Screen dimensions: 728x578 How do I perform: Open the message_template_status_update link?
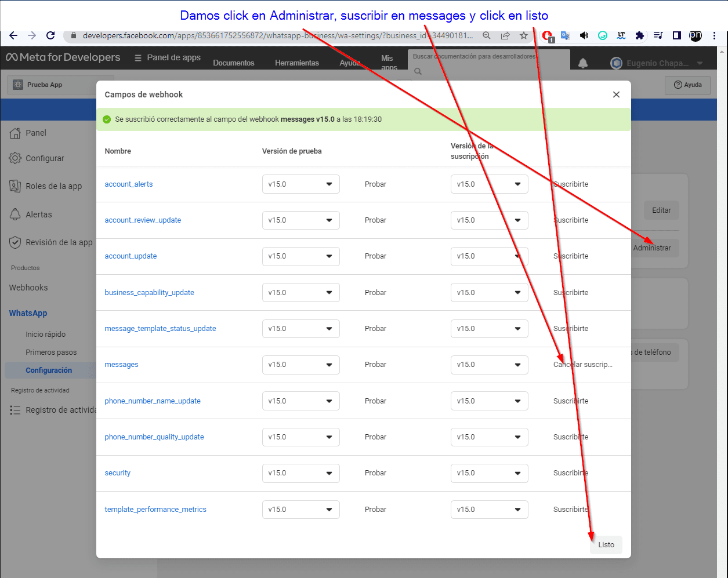pyautogui.click(x=160, y=329)
